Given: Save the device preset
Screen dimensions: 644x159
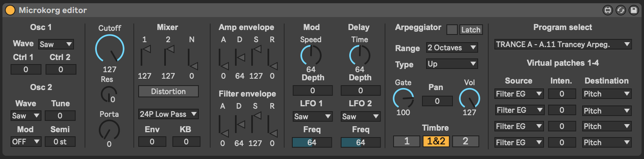Looking at the screenshot, I should coord(634,10).
